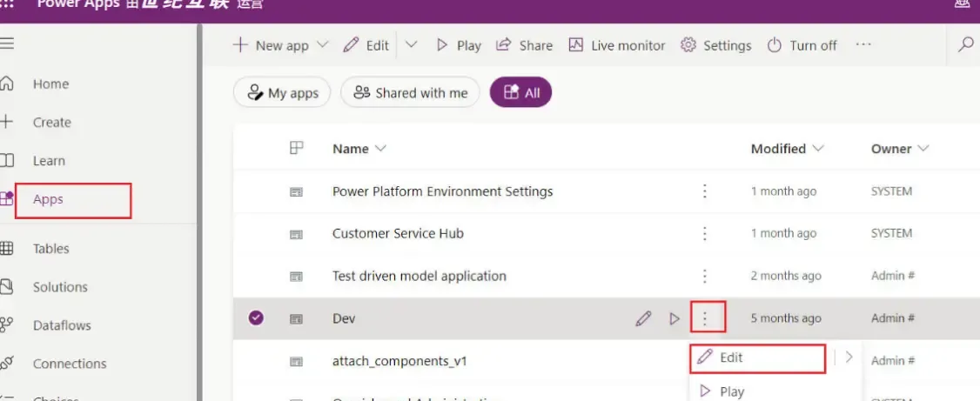Screen dimensions: 980x401
Task: Click the Dataflows icon
Action: pos(6,325)
